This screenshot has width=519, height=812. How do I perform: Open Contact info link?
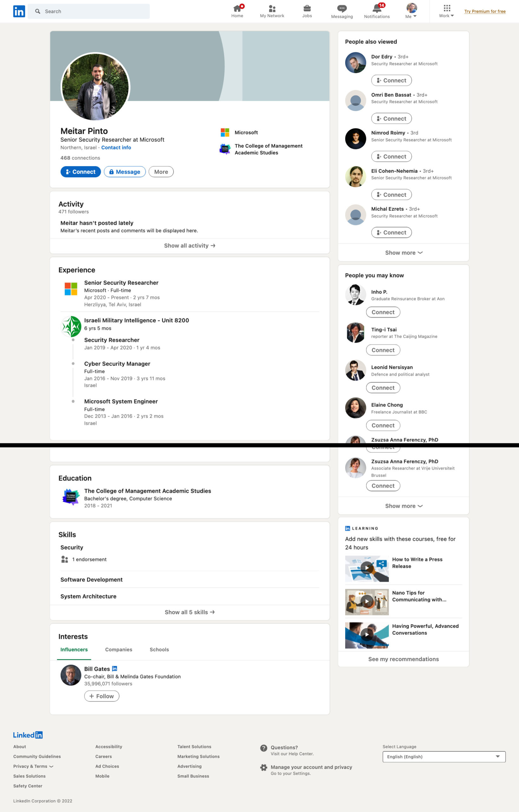[116, 147]
